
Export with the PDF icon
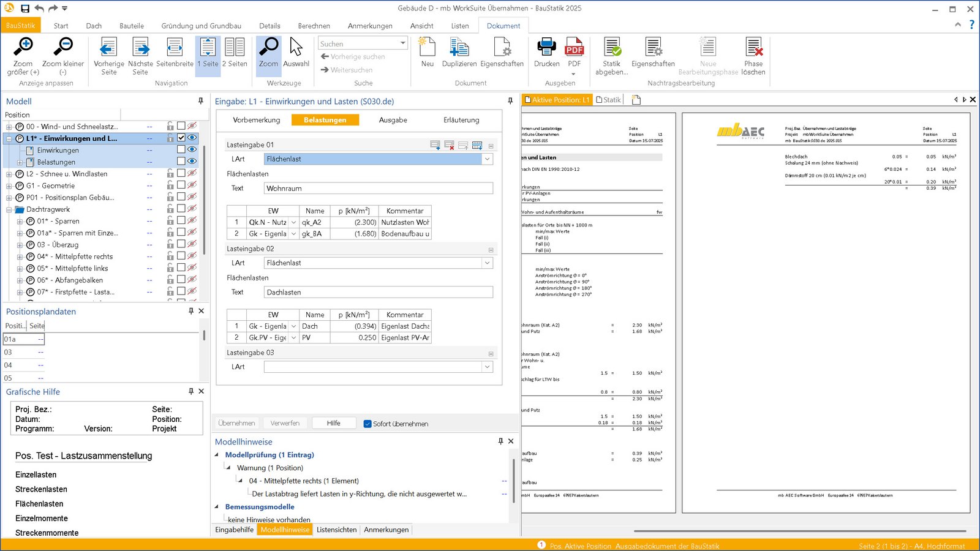point(574,47)
